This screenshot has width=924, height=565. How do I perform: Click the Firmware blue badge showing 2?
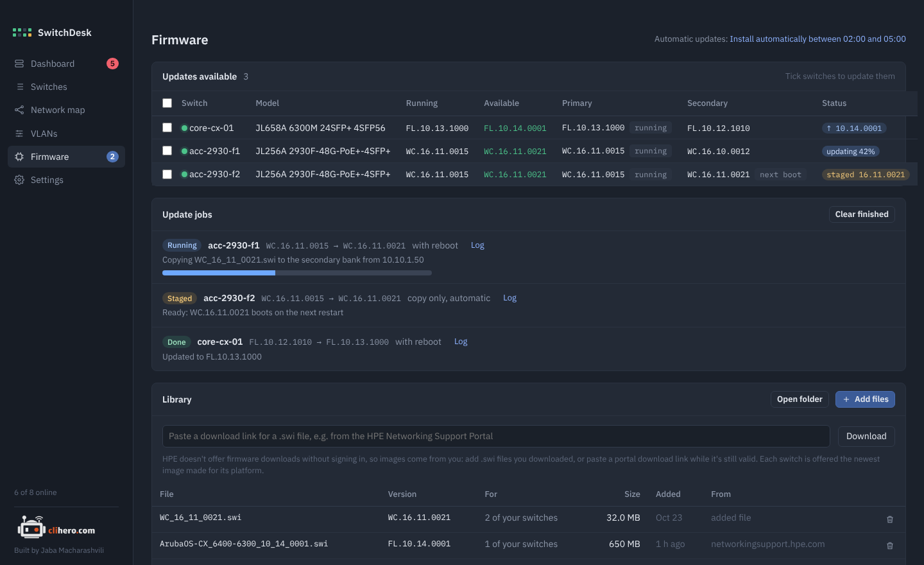coord(112,157)
